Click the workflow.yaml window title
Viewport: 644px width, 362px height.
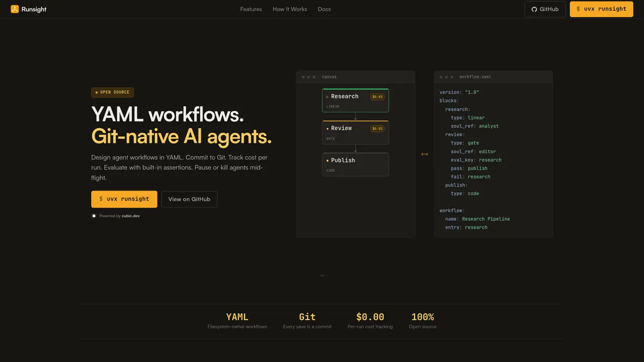475,77
